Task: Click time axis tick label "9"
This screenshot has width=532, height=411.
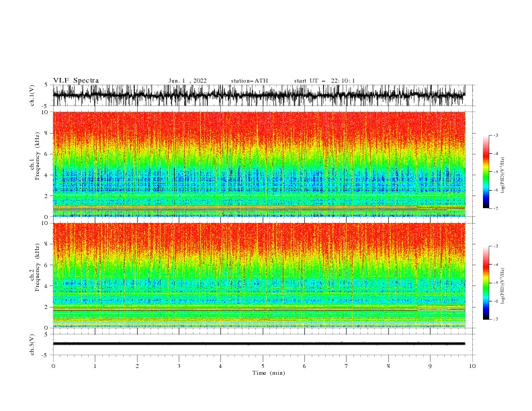Action: 430,366
